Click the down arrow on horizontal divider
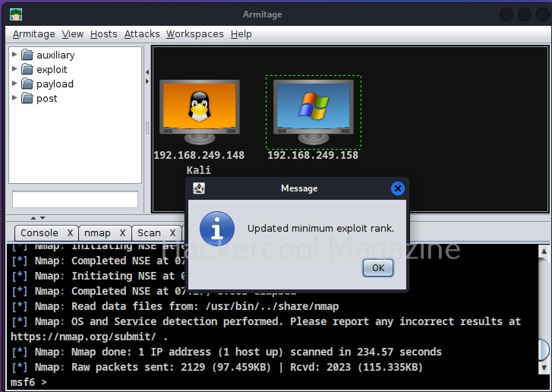The height and width of the screenshot is (392, 552). (x=43, y=218)
